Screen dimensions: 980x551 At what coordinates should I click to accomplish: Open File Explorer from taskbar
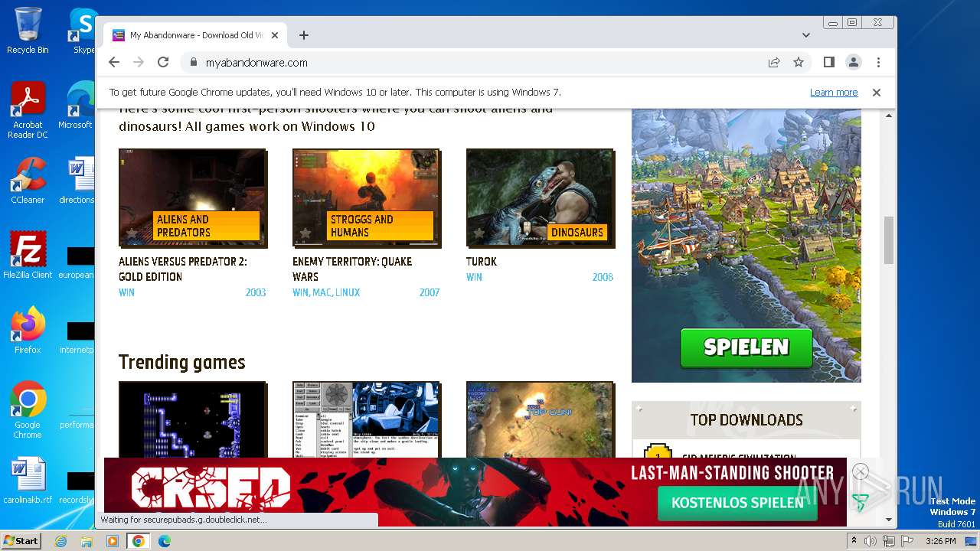pos(87,541)
